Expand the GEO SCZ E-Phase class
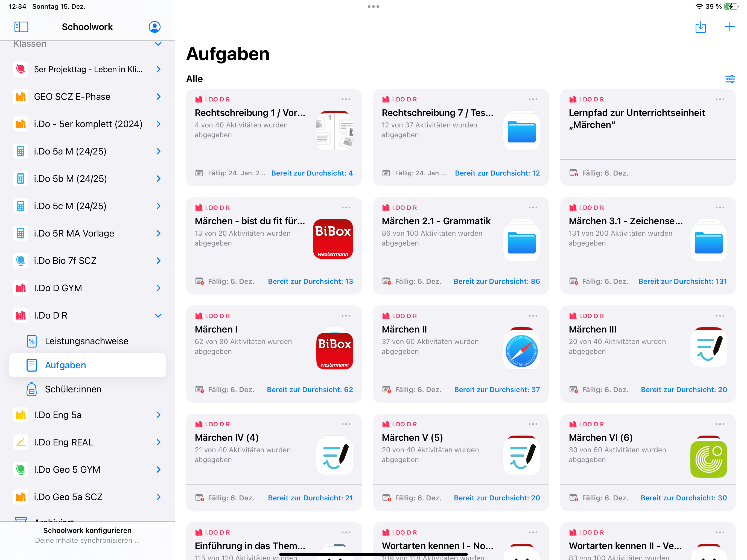The height and width of the screenshot is (560, 747). point(158,97)
